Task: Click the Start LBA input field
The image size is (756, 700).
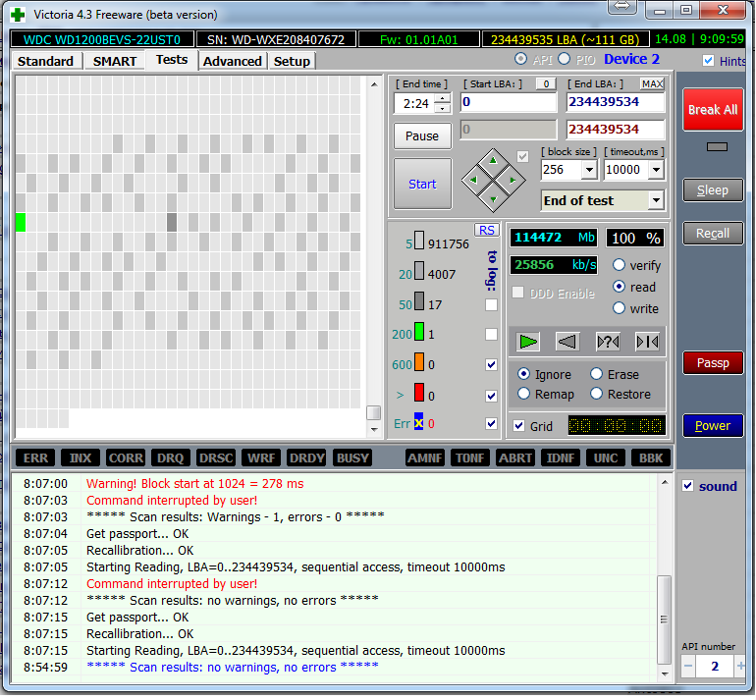Action: click(x=508, y=102)
